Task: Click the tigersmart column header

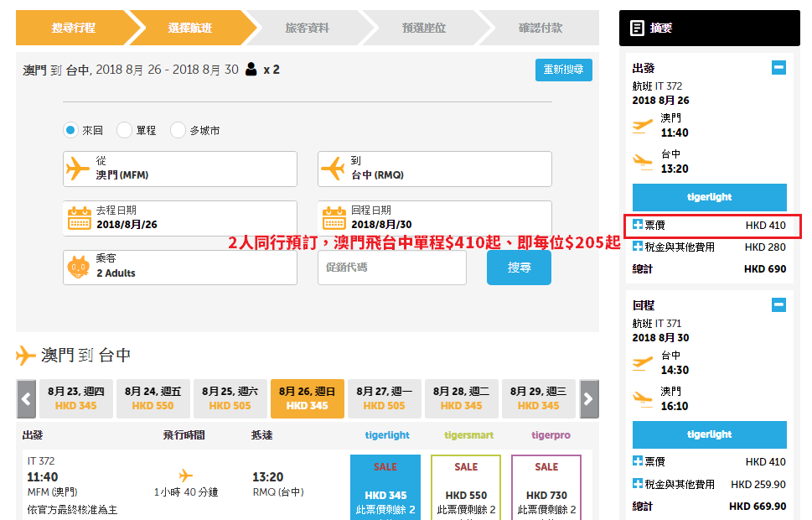Action: point(468,435)
